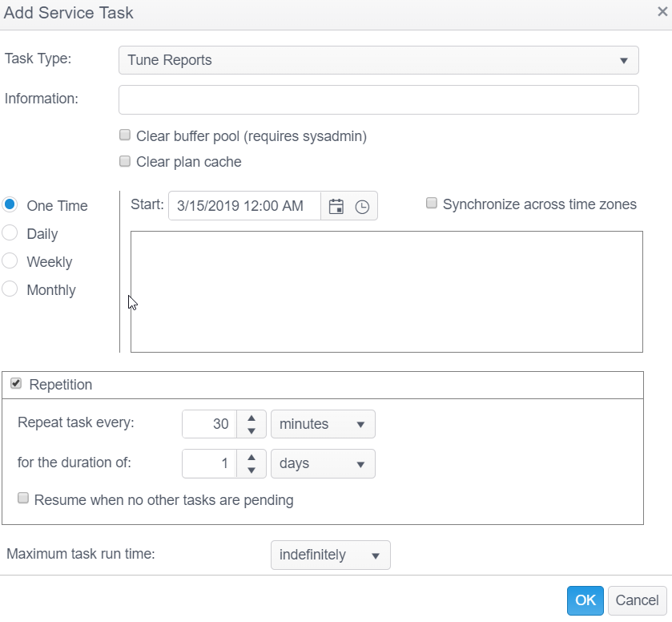Expand the Task Type dropdown

[x=378, y=60]
